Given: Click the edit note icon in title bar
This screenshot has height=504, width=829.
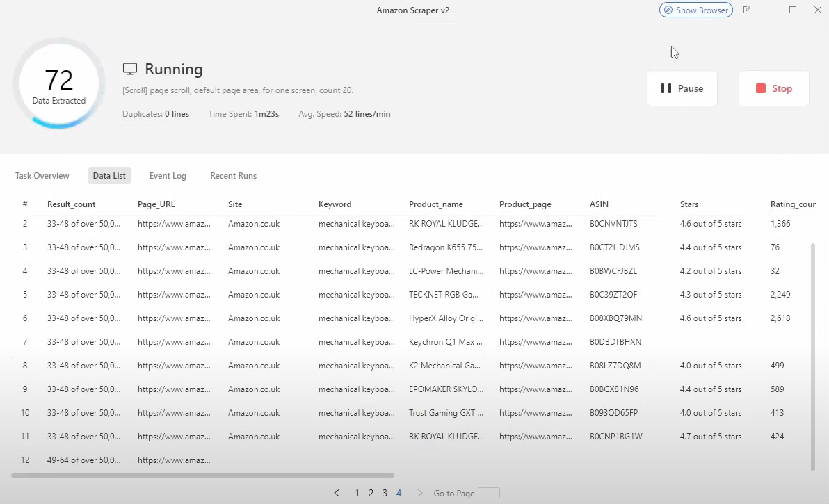Looking at the screenshot, I should 747,10.
